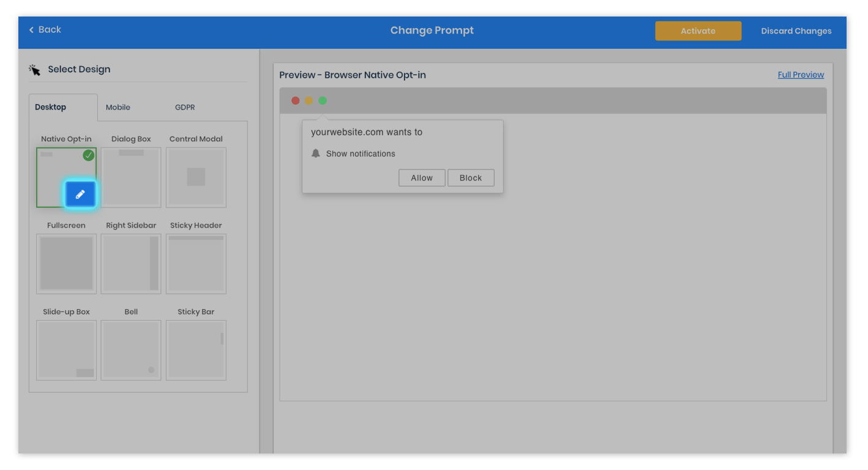Click the pencil edit icon on Native Opt-in

pos(80,195)
